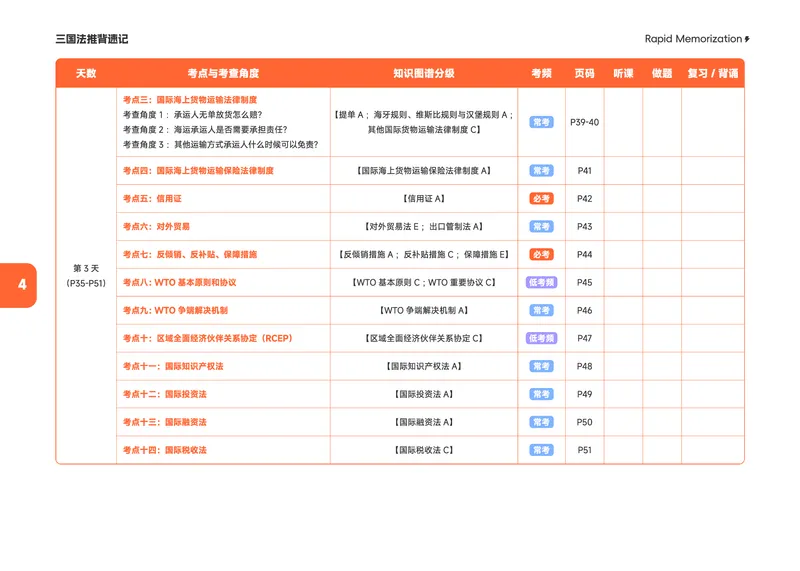This screenshot has width=800, height=571.
Task: Click page number P39-40
Action: pyautogui.click(x=585, y=122)
